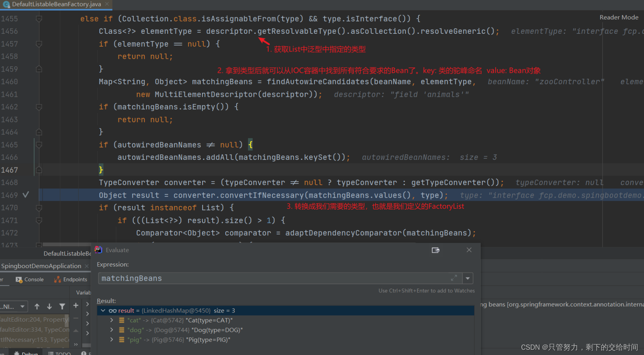Click the Variables panel header
644x355 pixels.
(83, 293)
